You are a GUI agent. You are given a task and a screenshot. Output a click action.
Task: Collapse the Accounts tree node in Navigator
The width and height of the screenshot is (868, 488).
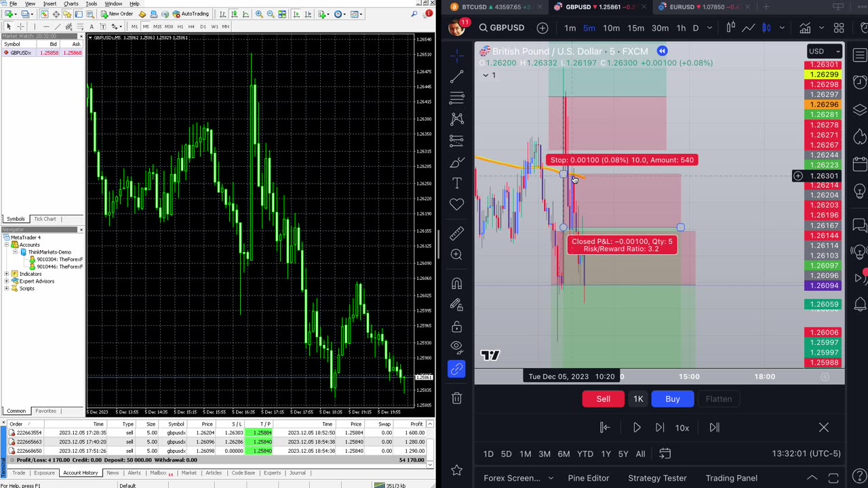[x=7, y=245]
